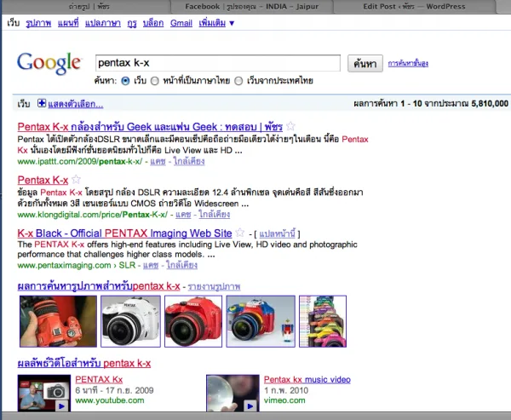The width and height of the screenshot is (511, 420).
Task: Click the ค้นหา search button
Action: pos(365,63)
